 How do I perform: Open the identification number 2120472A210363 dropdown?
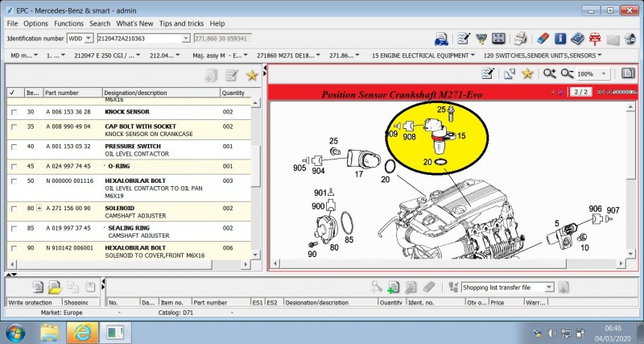click(x=186, y=39)
